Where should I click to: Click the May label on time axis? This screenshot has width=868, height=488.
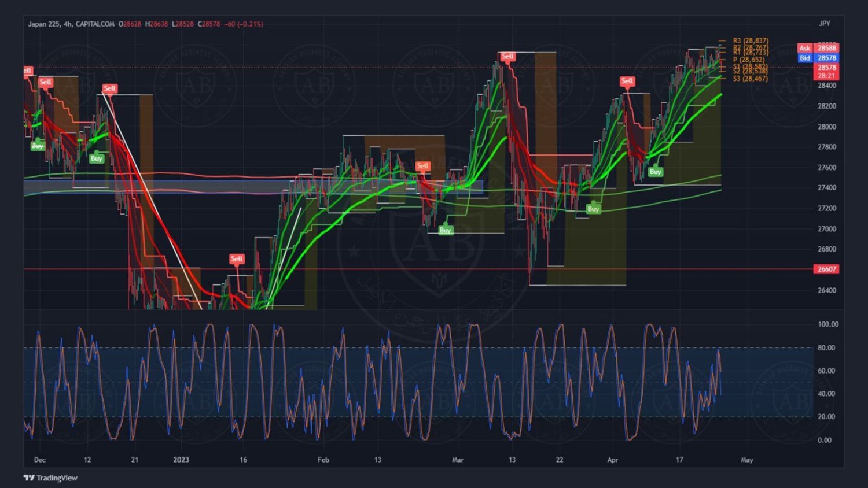(747, 460)
